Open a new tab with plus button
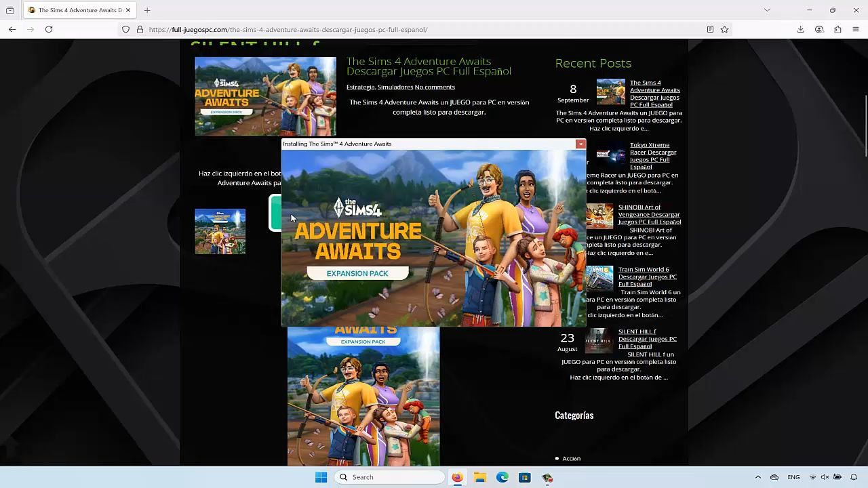The image size is (868, 488). pyautogui.click(x=147, y=10)
